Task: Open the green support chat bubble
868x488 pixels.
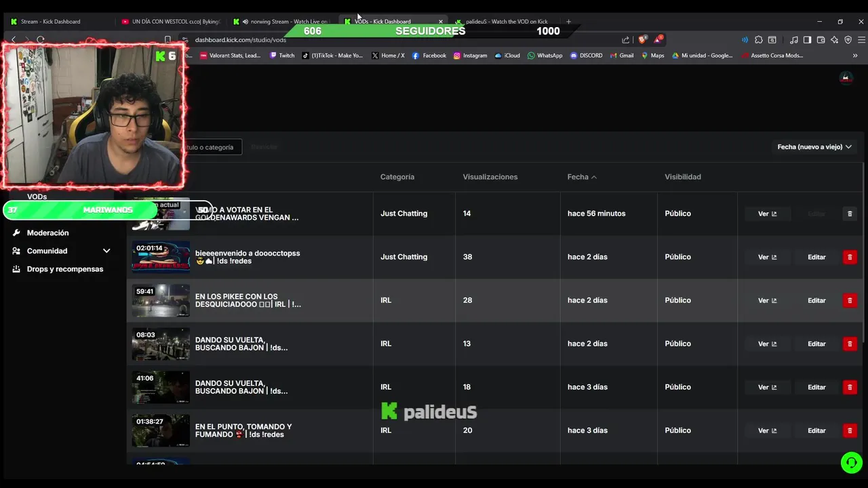Action: (x=851, y=462)
